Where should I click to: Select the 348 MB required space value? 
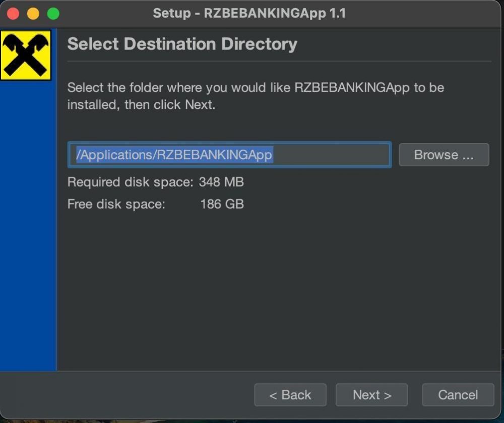tap(221, 182)
